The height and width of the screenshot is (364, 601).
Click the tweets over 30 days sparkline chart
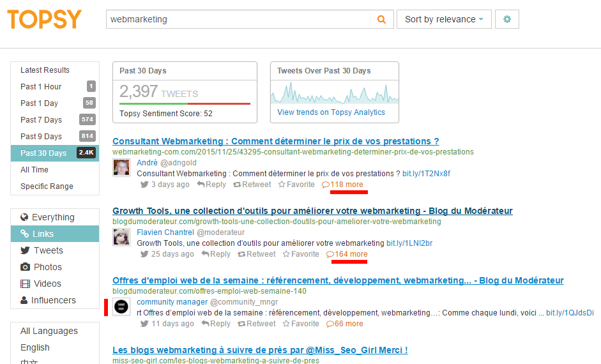[x=335, y=93]
